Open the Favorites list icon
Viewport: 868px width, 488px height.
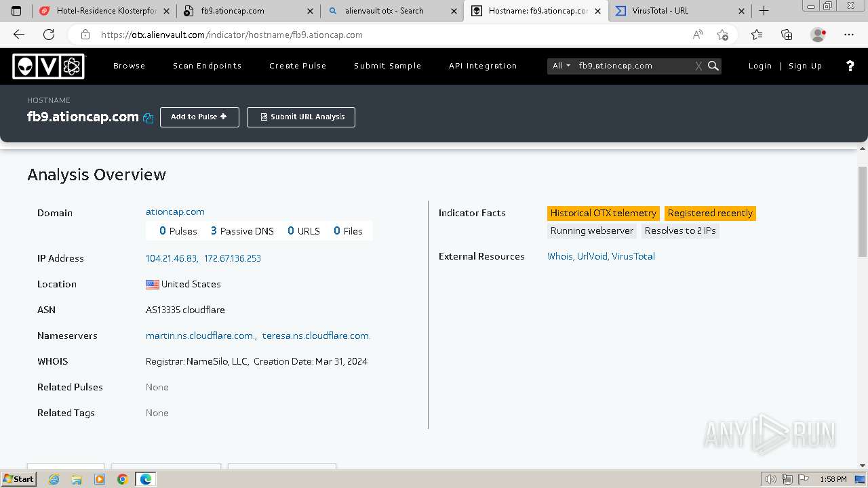point(757,35)
